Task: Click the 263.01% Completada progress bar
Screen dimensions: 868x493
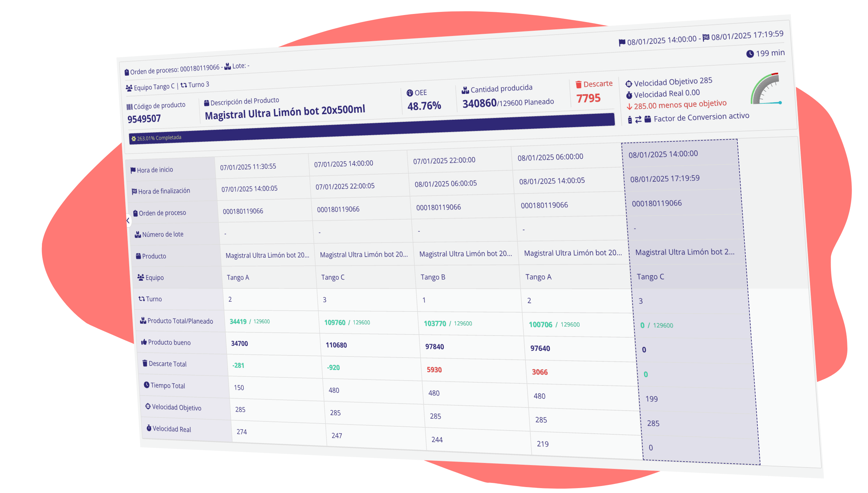Action: [372, 128]
